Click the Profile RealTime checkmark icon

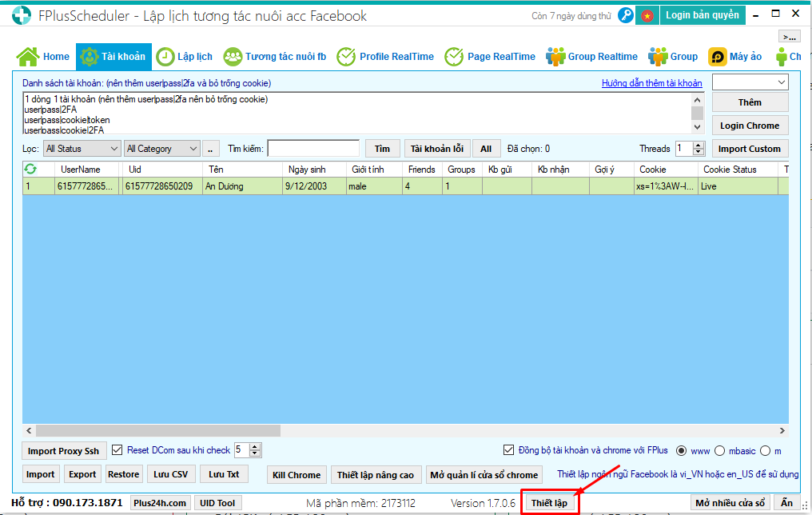[x=346, y=57]
